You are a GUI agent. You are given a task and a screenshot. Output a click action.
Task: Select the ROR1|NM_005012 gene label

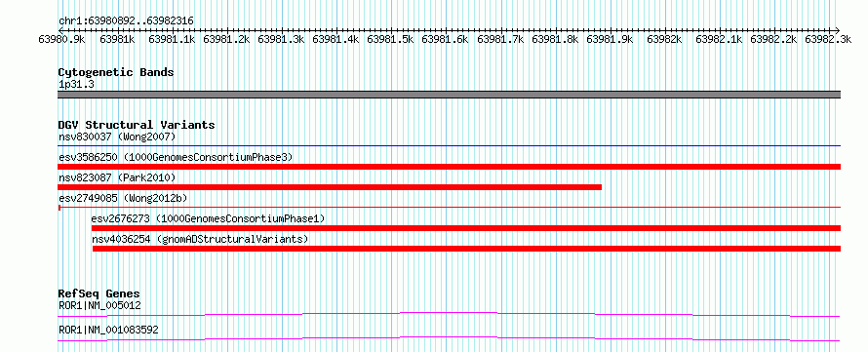coord(99,305)
